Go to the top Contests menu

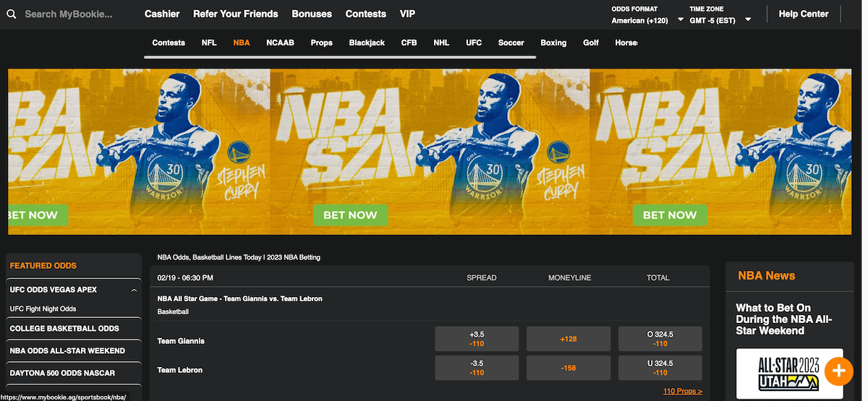[366, 14]
